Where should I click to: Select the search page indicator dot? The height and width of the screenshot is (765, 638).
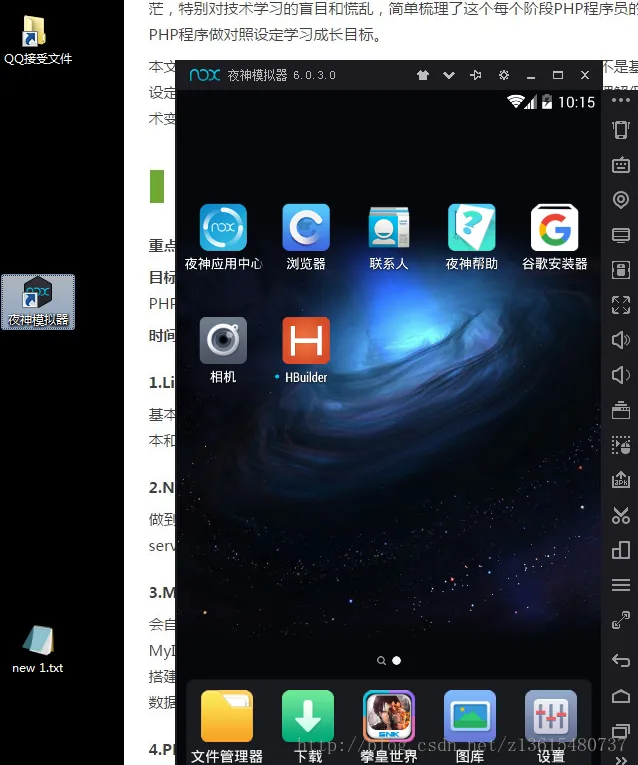(x=381, y=661)
